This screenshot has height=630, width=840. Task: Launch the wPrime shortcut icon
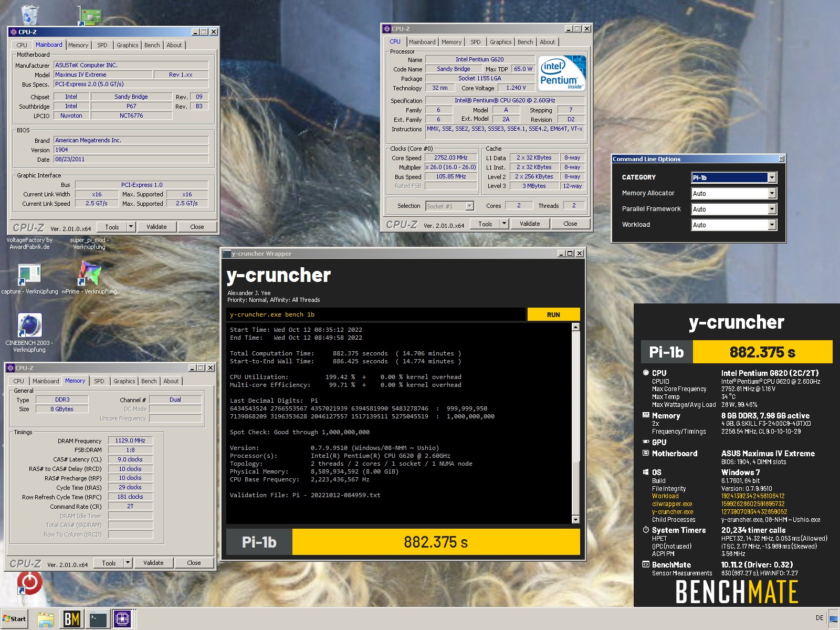coord(89,274)
